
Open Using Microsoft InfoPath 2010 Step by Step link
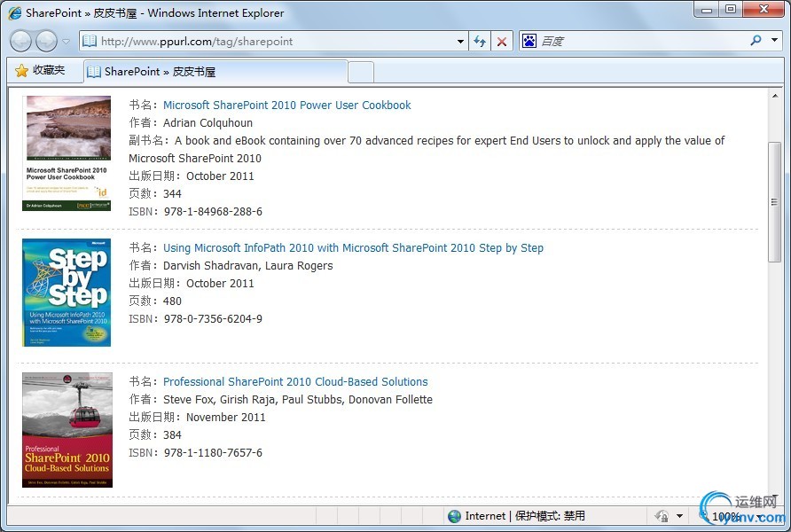[x=353, y=247]
